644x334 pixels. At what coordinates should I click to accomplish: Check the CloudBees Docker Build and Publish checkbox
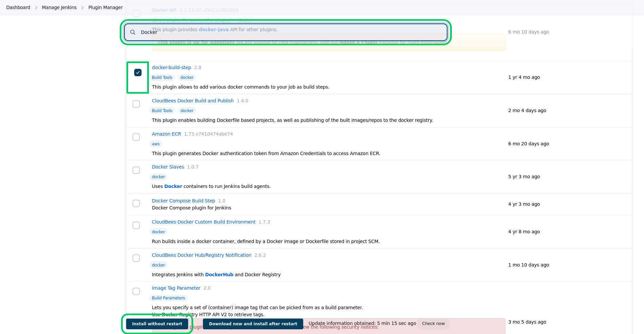136,104
